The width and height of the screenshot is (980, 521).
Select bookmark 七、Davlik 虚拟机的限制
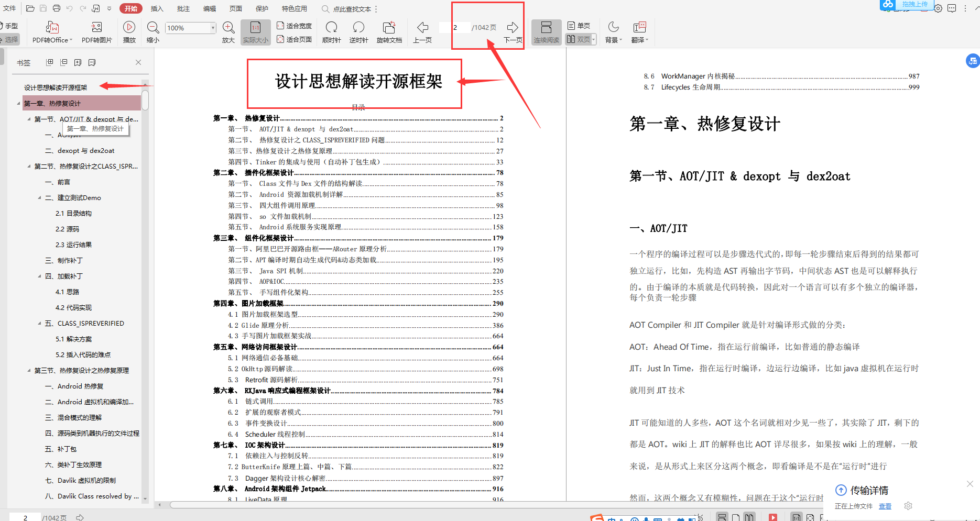pyautogui.click(x=80, y=480)
